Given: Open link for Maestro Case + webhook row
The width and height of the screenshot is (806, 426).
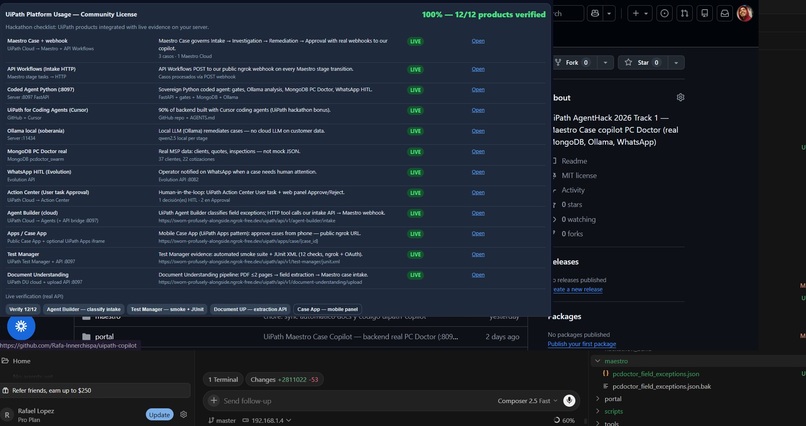Looking at the screenshot, I should 478,41.
